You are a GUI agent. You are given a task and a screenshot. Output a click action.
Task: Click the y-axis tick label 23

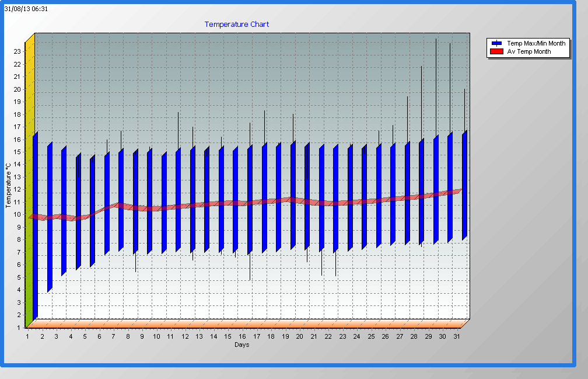17,51
